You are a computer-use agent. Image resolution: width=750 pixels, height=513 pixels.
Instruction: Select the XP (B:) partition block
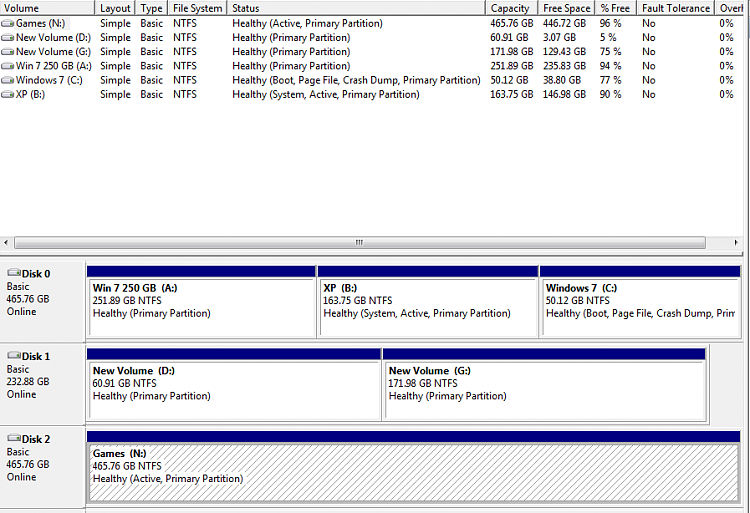(x=428, y=302)
